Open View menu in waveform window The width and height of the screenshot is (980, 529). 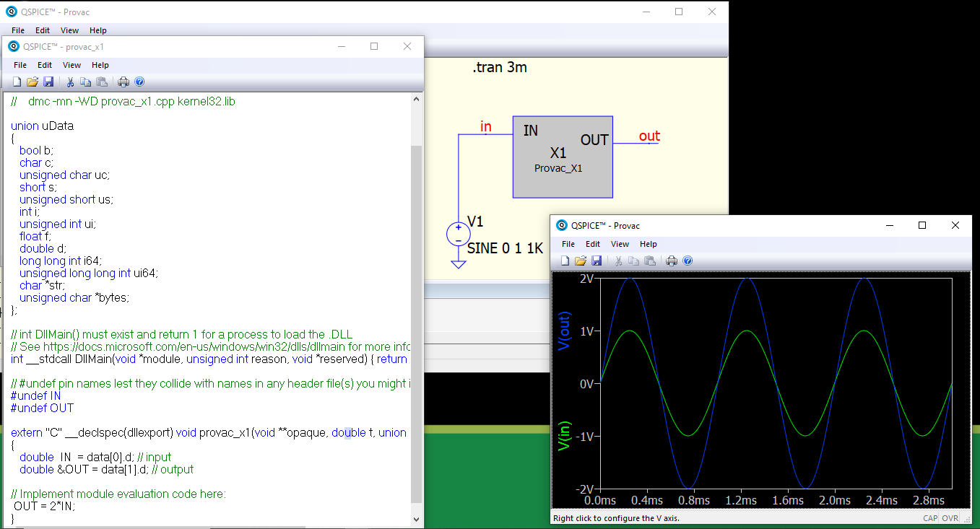pos(620,244)
